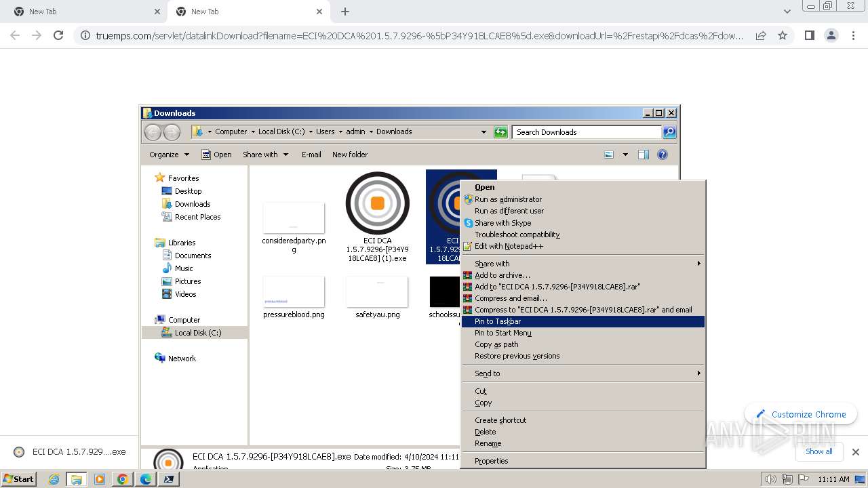Choose Troubleshoot compatibility
Viewport: 868px width, 488px height.
pos(583,235)
